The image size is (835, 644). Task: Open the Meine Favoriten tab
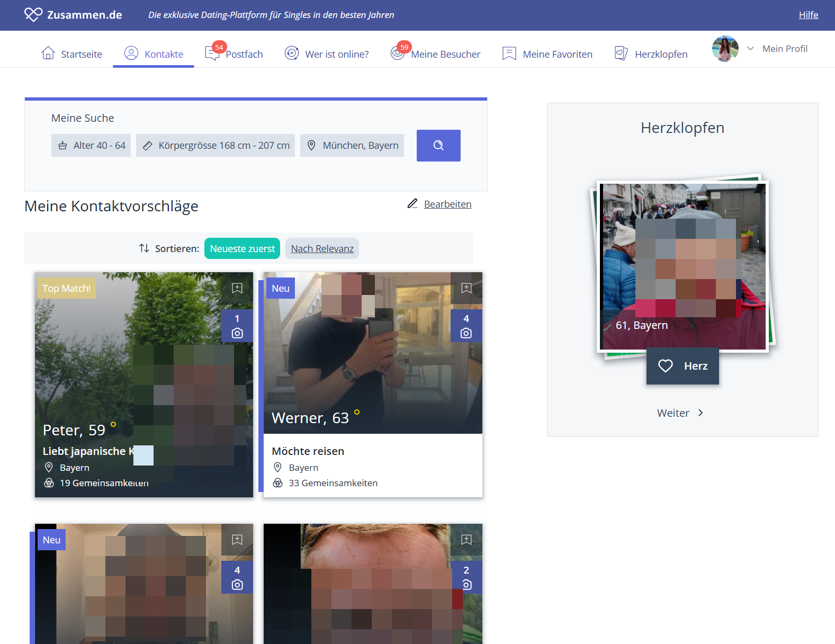point(547,54)
